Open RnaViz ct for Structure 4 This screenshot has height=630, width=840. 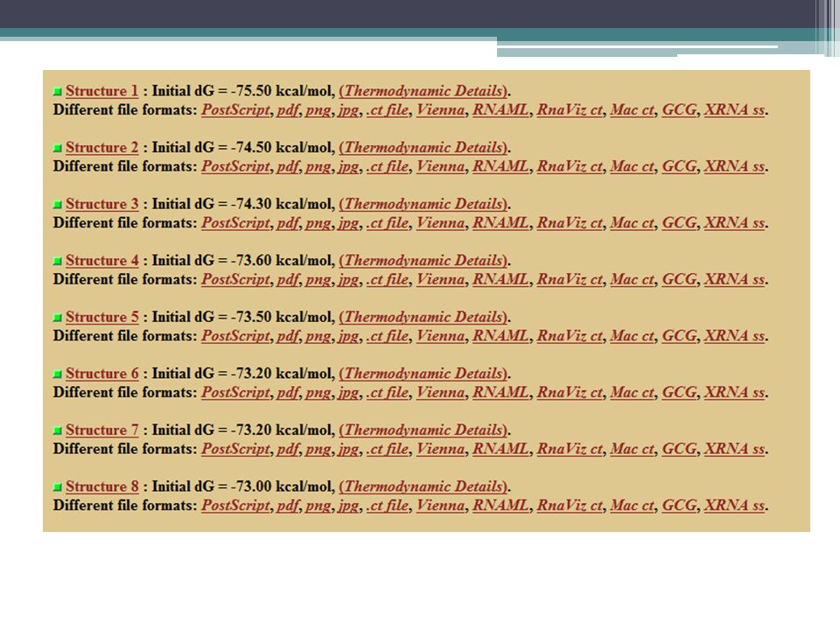570,279
